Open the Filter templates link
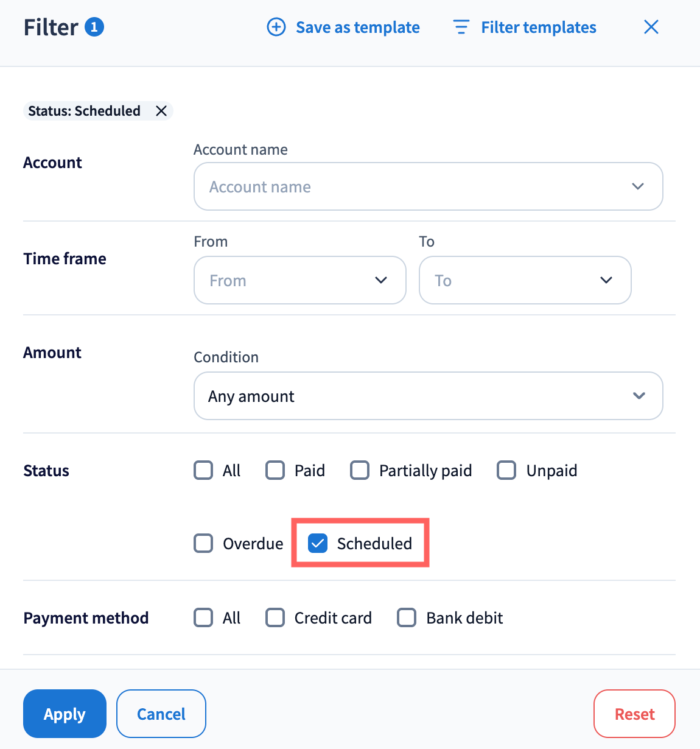The height and width of the screenshot is (749, 700). pos(538,27)
